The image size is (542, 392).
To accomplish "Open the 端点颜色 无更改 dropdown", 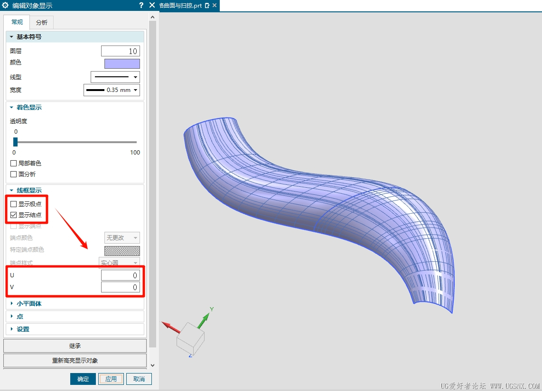I will pos(122,237).
